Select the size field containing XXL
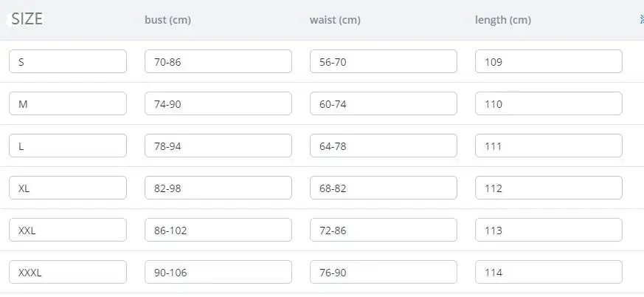 coord(68,231)
